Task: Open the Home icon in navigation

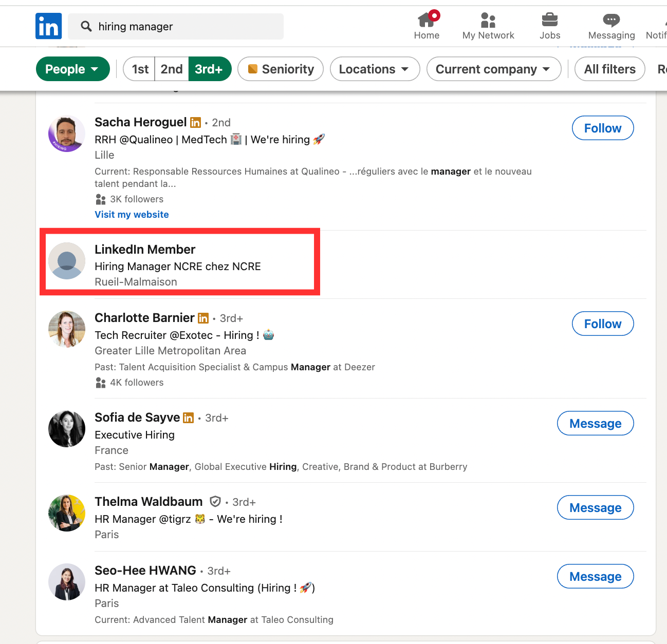Action: (x=427, y=20)
